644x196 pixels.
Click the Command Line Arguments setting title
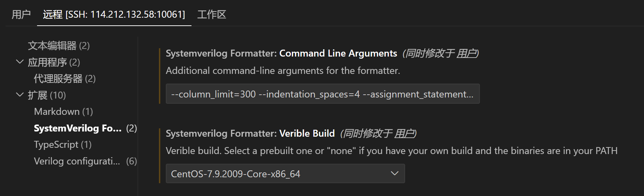click(338, 53)
